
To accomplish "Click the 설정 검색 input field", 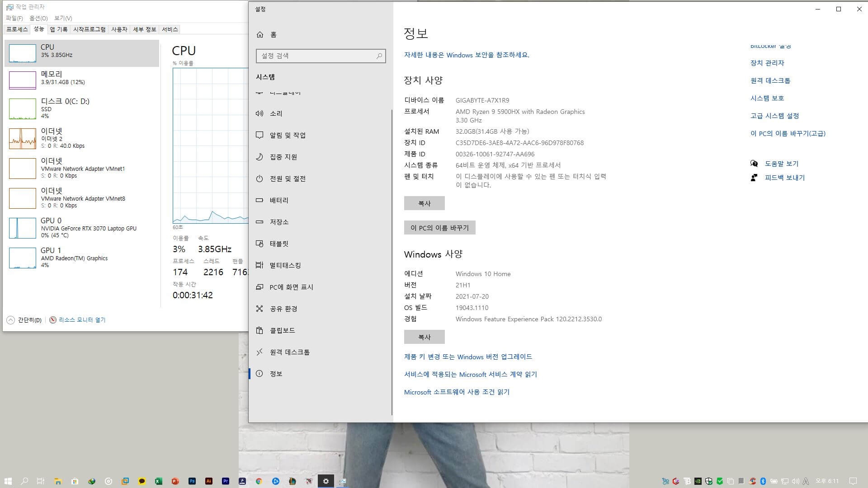I will click(321, 56).
